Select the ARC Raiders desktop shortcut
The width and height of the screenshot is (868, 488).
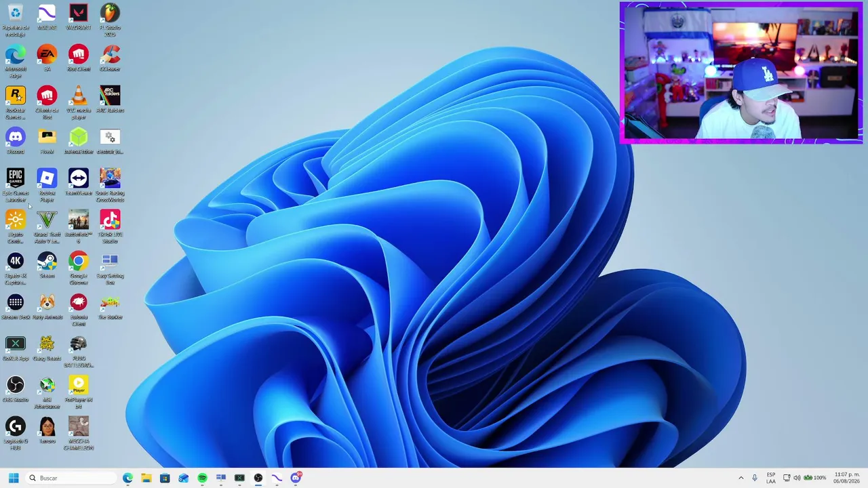[110, 100]
